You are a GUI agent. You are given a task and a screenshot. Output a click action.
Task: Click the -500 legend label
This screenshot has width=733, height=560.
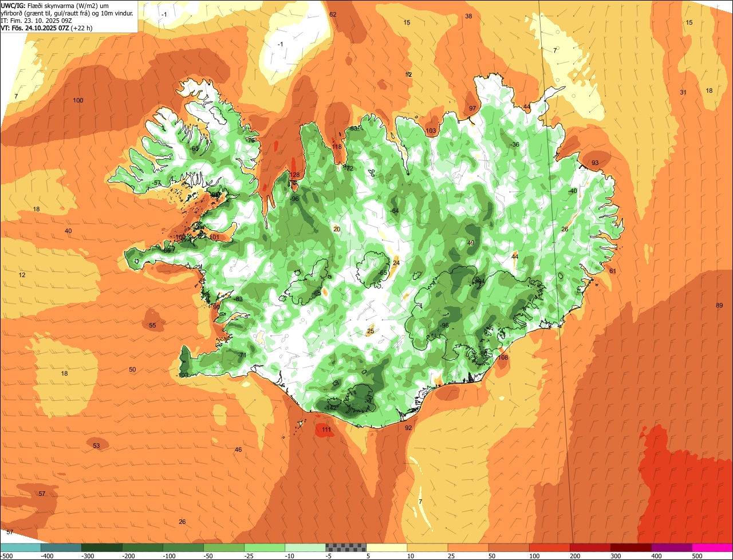7,555
